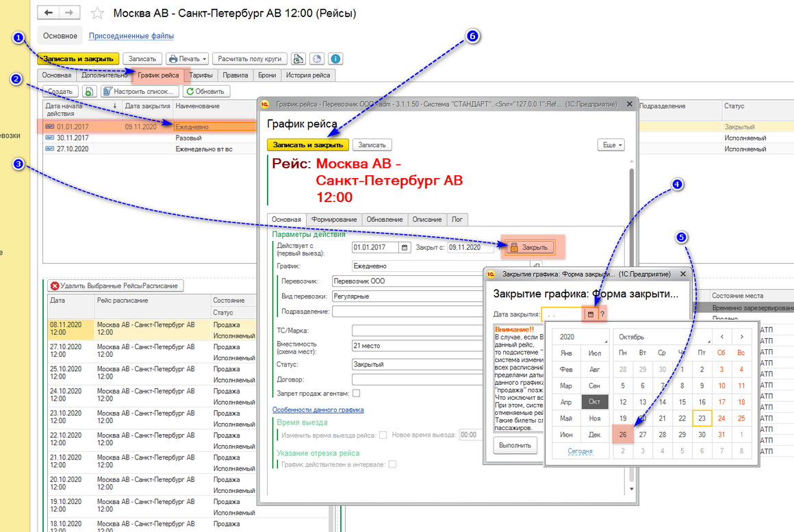Click the question mark help icon
The image size is (794, 532).
602,314
